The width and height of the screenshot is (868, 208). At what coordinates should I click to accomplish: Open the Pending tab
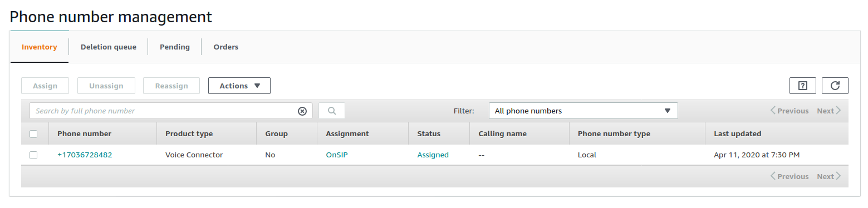175,47
